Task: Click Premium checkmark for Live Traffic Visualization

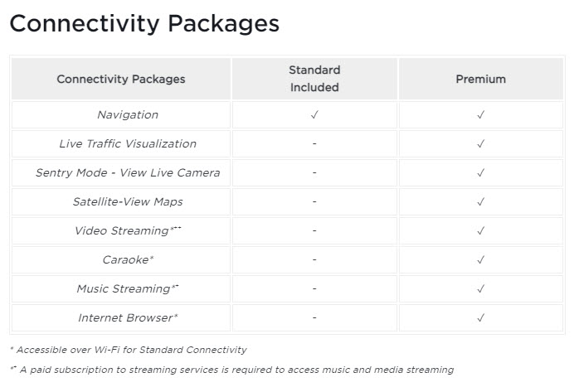Action: pos(480,143)
